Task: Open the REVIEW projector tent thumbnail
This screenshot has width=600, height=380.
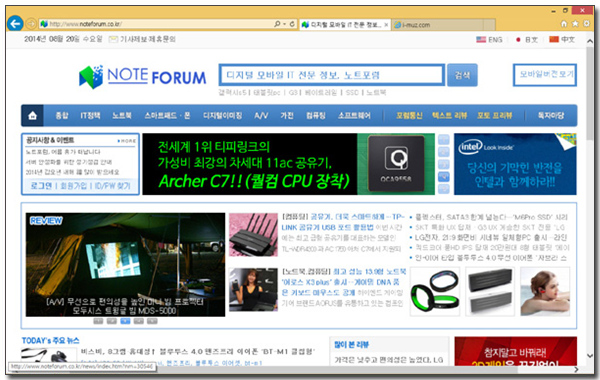Action: click(126, 264)
